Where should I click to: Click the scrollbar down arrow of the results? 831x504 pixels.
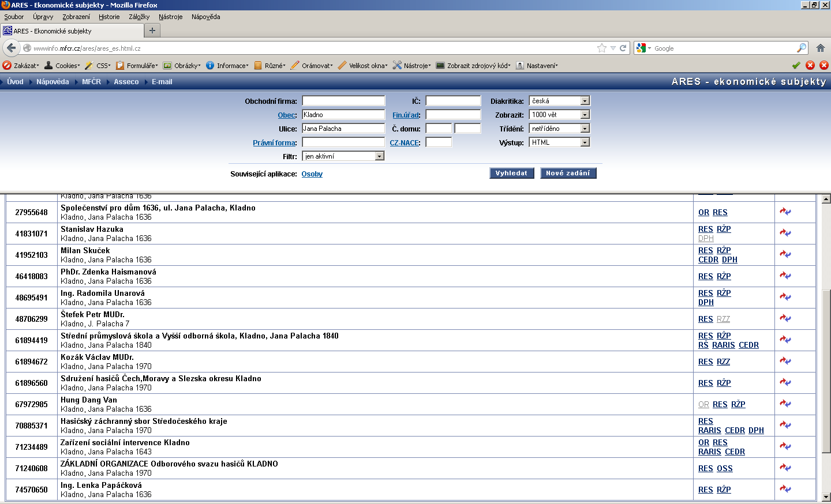click(x=826, y=497)
